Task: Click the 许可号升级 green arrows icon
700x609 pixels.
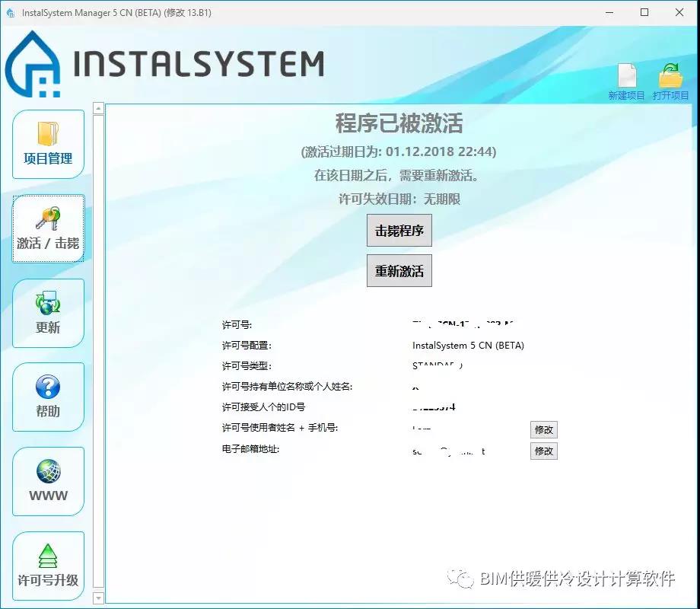Action: click(x=47, y=556)
